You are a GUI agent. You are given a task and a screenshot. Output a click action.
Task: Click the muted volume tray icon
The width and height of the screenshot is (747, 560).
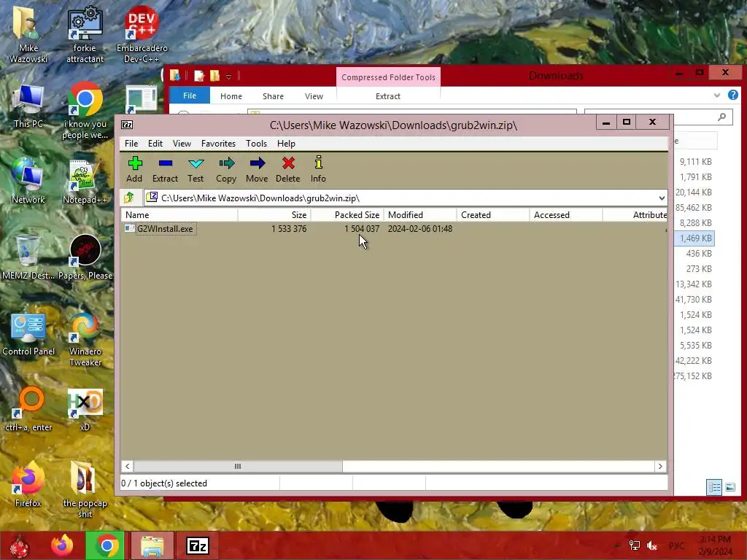(x=652, y=545)
